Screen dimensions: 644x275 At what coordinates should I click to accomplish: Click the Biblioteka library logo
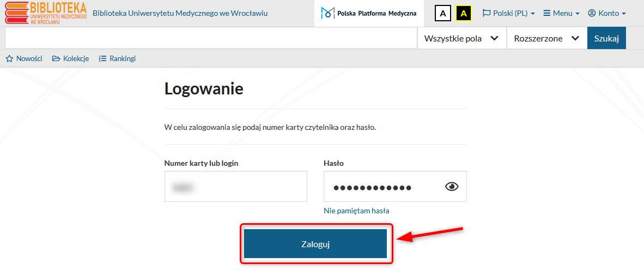pyautogui.click(x=46, y=13)
